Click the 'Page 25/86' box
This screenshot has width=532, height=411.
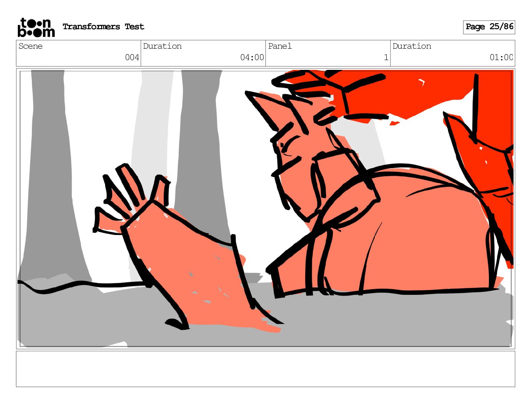coord(489,27)
